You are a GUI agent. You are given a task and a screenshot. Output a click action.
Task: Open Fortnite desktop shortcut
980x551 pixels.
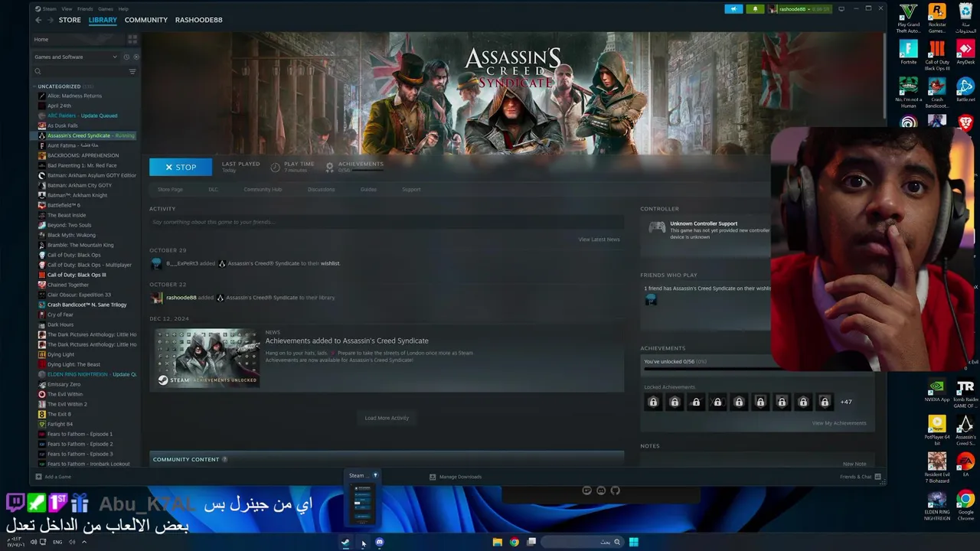(x=908, y=54)
